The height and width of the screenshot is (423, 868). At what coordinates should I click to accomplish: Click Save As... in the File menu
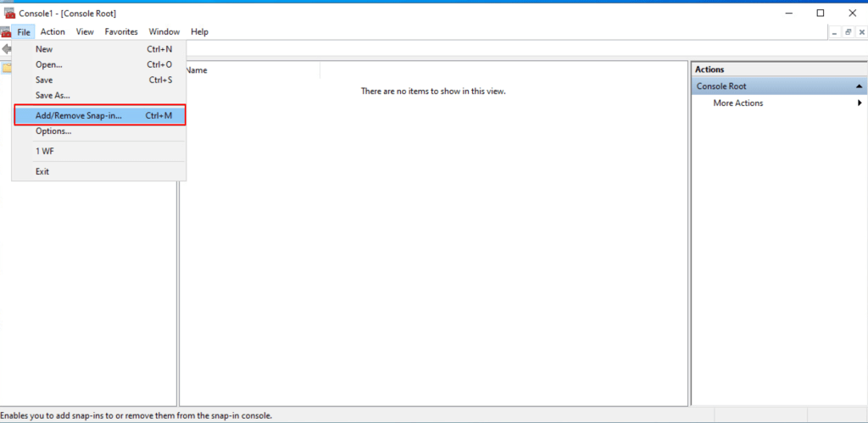(x=53, y=95)
